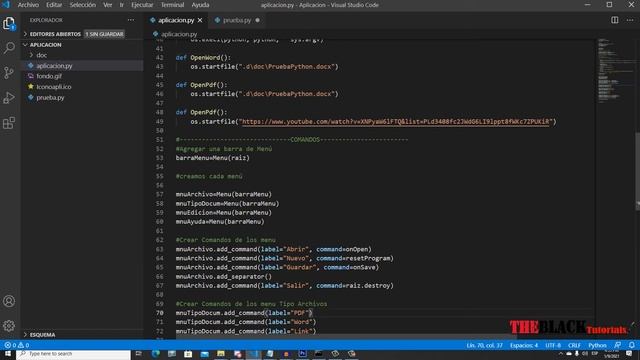The image size is (640, 360).
Task: Click feedback icon in status bar
Action: click(x=618, y=345)
